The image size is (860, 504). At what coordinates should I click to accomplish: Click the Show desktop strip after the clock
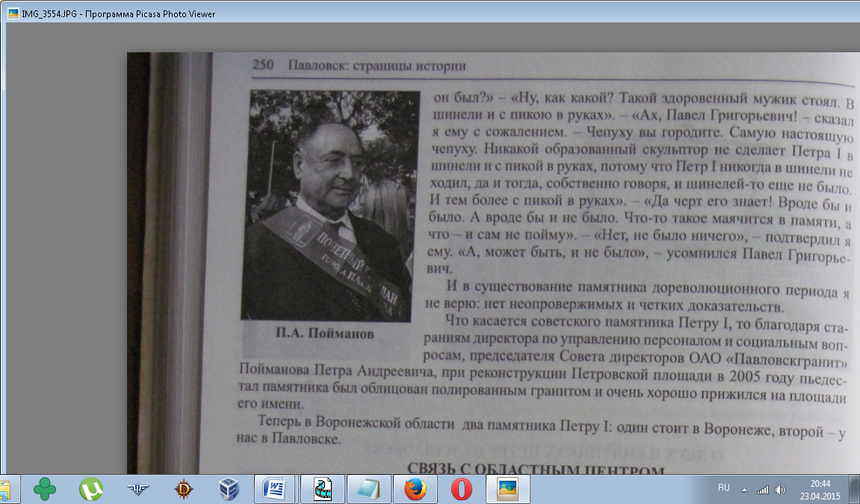[x=855, y=489]
